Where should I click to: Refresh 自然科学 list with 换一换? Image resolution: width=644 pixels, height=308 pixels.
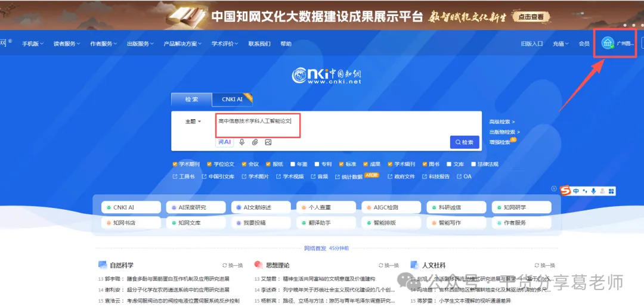233,265
